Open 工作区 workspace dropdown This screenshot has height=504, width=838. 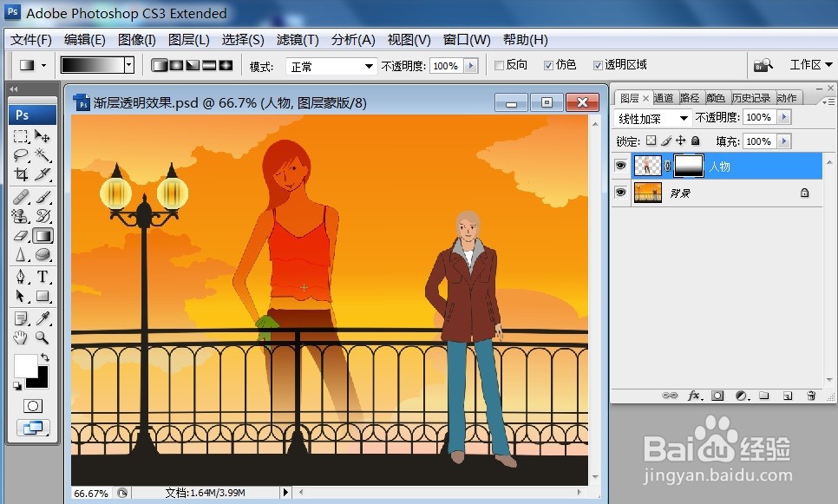click(811, 65)
